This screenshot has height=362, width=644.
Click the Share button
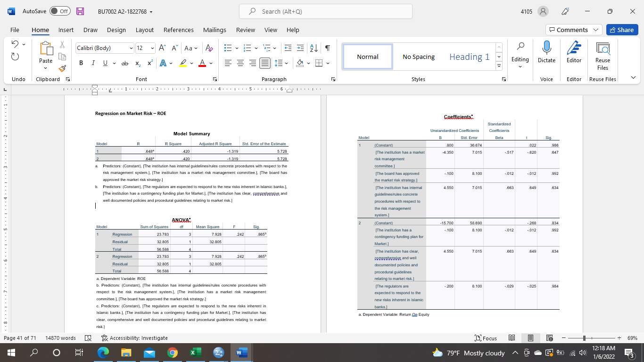(x=622, y=30)
